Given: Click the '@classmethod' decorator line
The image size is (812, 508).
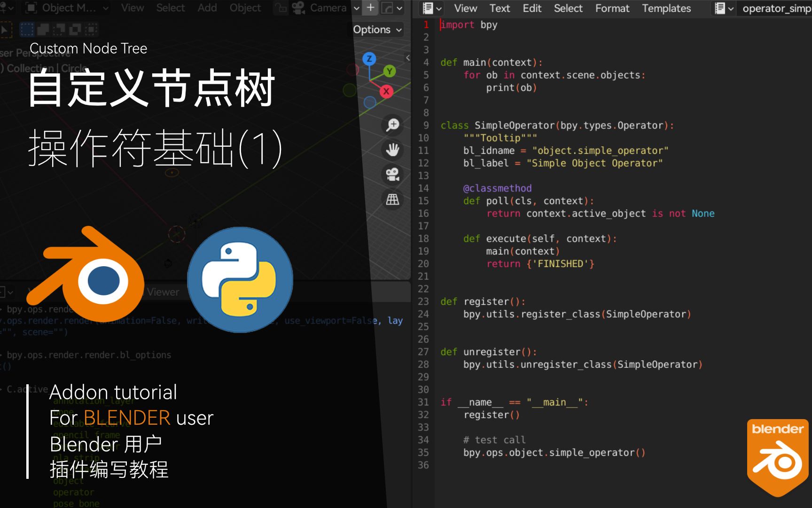Looking at the screenshot, I should click(x=497, y=188).
